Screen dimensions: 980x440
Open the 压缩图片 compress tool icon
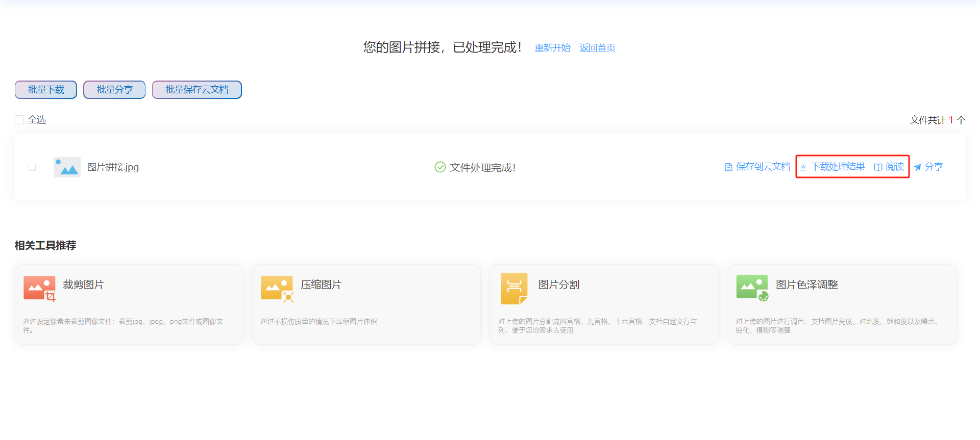(277, 289)
